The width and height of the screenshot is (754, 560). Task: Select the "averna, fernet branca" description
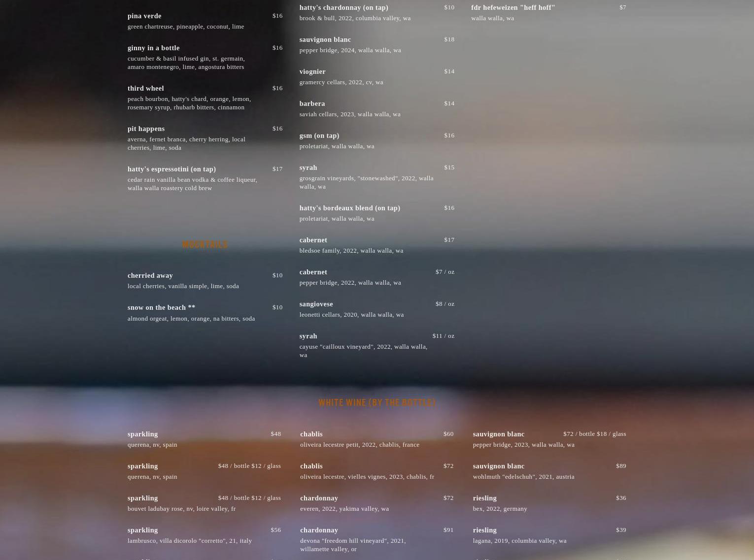pyautogui.click(x=186, y=143)
